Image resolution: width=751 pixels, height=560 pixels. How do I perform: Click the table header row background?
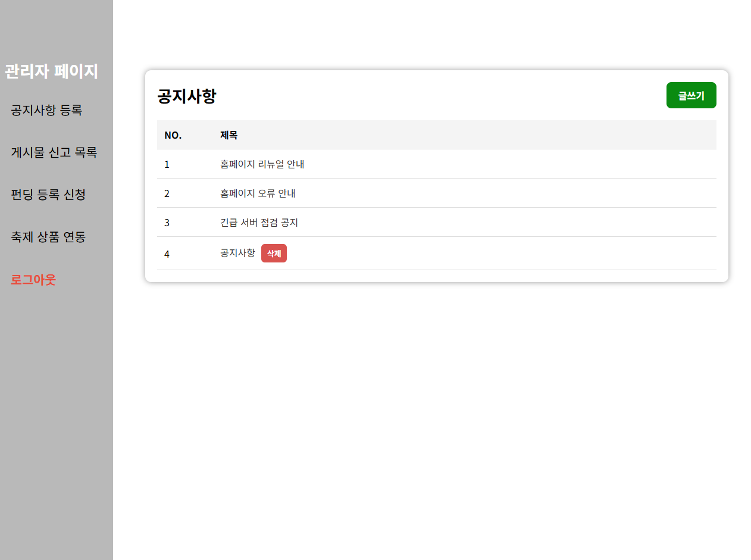click(x=476, y=135)
